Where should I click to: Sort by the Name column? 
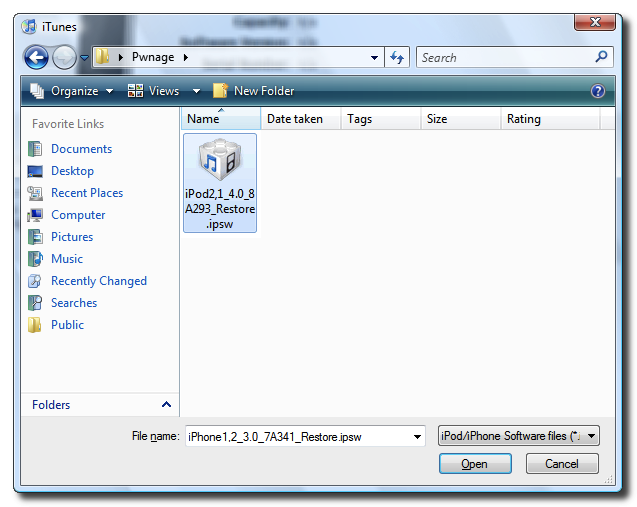[x=221, y=119]
